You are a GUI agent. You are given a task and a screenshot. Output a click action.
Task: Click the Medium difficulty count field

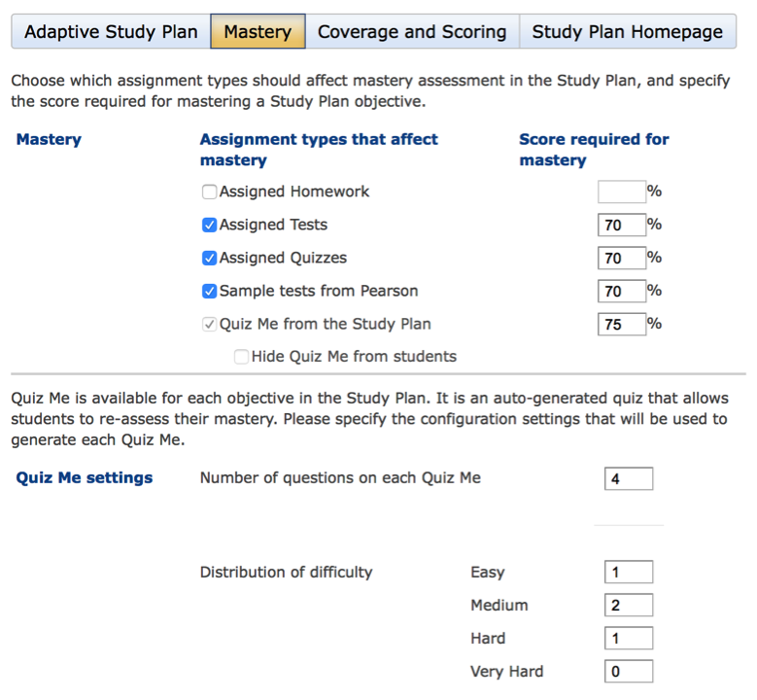pyautogui.click(x=628, y=606)
